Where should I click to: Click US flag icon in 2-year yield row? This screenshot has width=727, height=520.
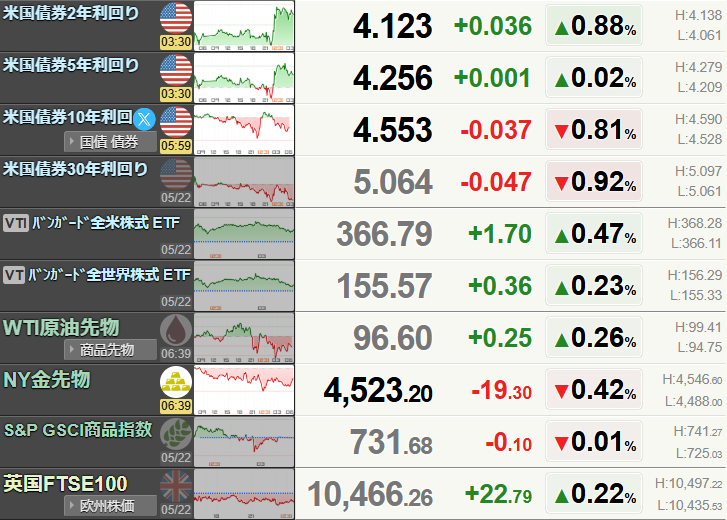click(176, 18)
